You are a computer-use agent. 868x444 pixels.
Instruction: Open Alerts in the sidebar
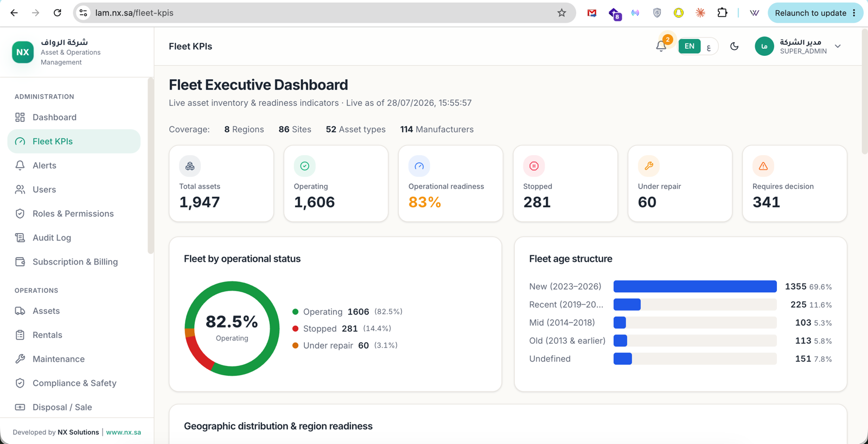click(x=74, y=165)
